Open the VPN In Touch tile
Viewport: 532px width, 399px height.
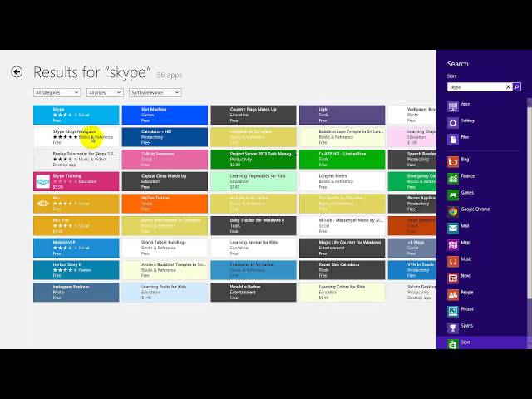click(412, 270)
